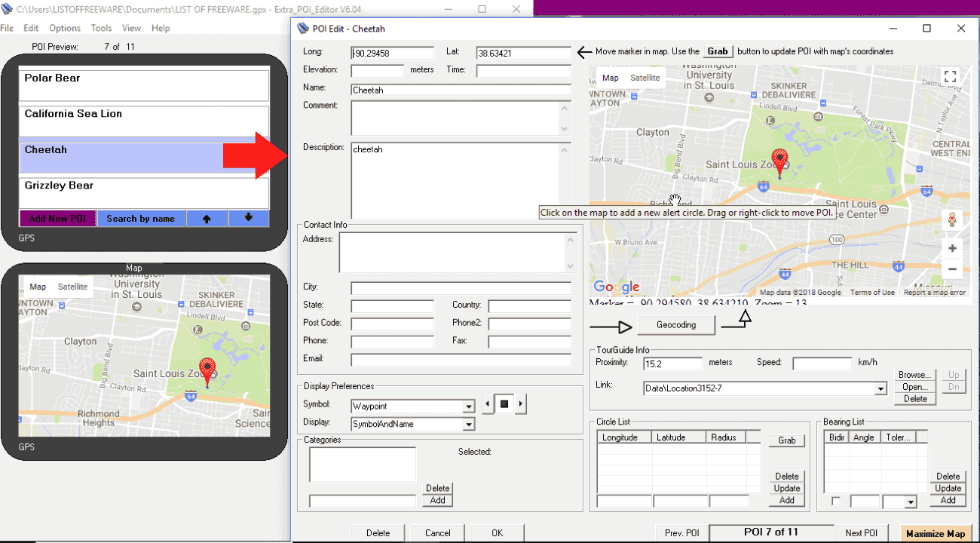Tick the Bidir checkbox in Bearing List
Image resolution: width=980 pixels, height=543 pixels.
point(836,501)
